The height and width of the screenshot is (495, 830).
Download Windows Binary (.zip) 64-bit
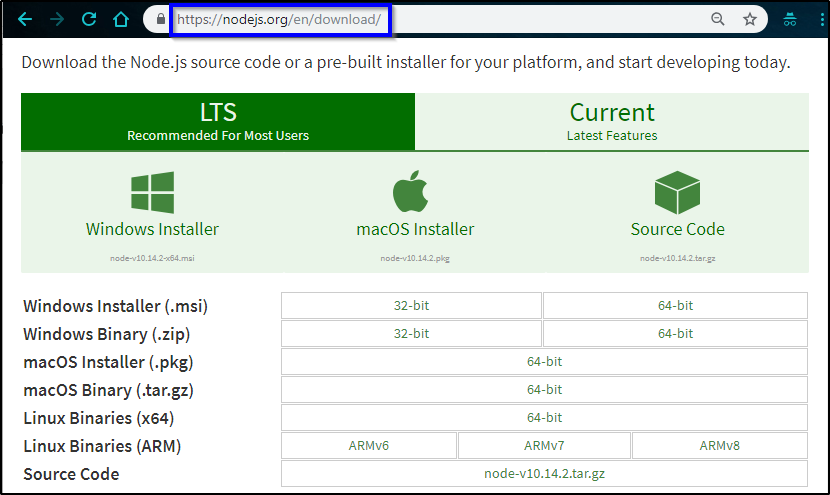coord(675,334)
